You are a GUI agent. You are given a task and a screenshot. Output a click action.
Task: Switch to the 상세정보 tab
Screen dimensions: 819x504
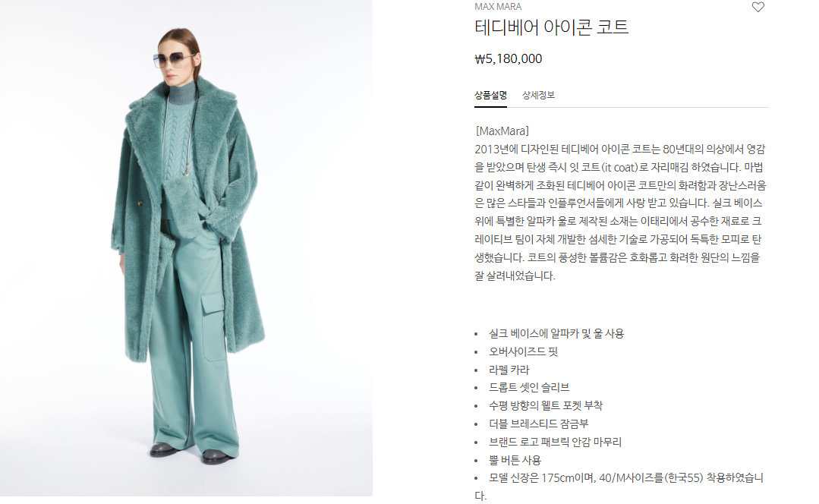538,95
